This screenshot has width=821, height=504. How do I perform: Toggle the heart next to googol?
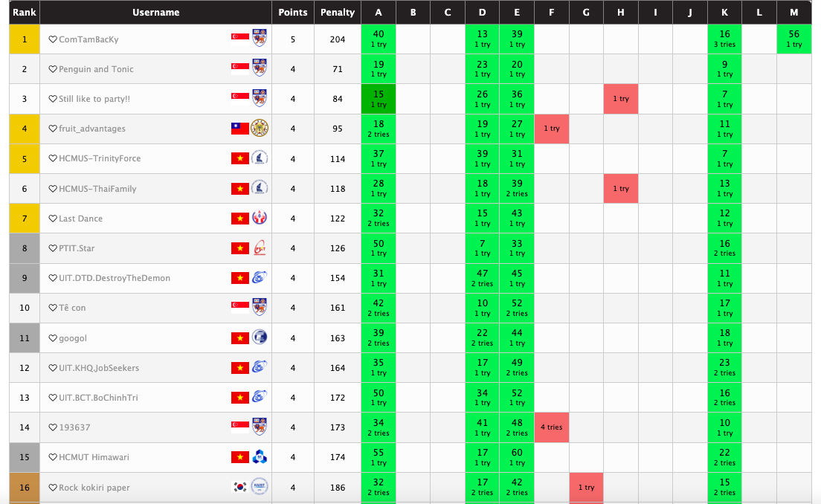[53, 338]
